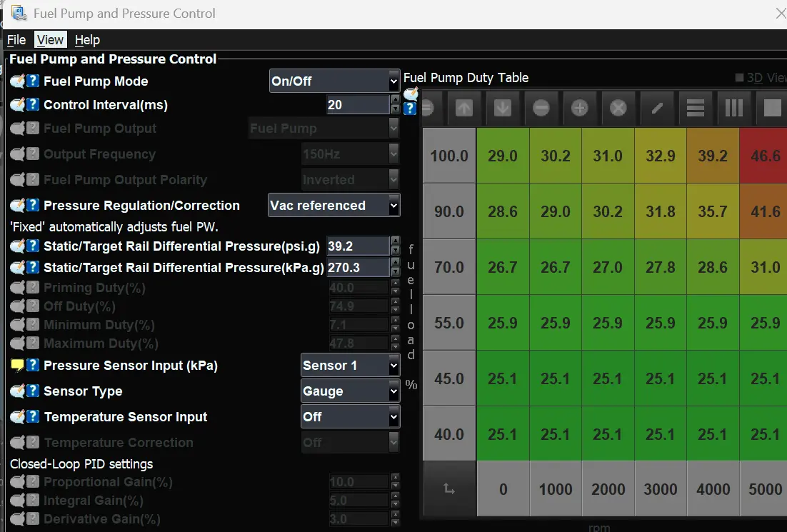787x532 pixels.
Task: Decrease Control Interval with down stepper
Action: 396,109
